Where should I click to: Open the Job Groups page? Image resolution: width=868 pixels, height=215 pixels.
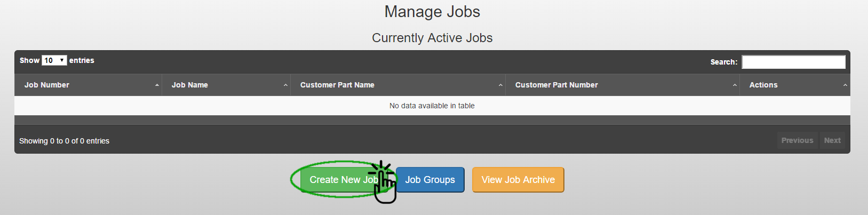430,180
